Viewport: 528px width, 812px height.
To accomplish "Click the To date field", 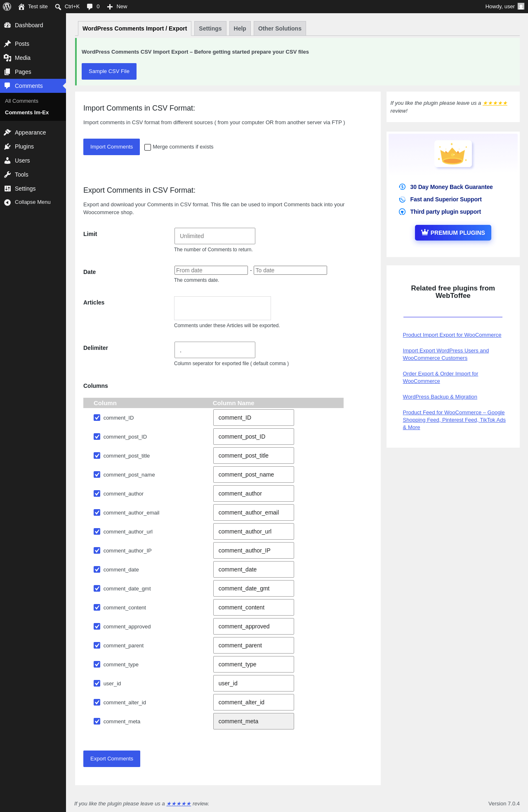I will [290, 270].
